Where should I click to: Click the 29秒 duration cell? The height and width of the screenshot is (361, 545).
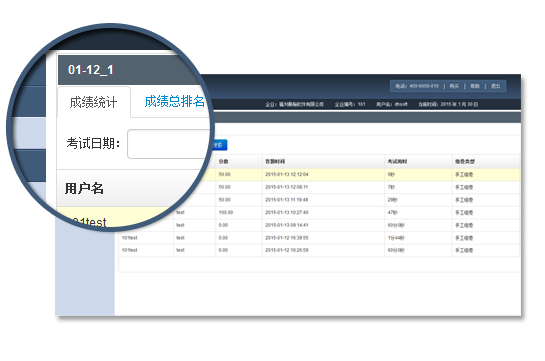coord(392,200)
